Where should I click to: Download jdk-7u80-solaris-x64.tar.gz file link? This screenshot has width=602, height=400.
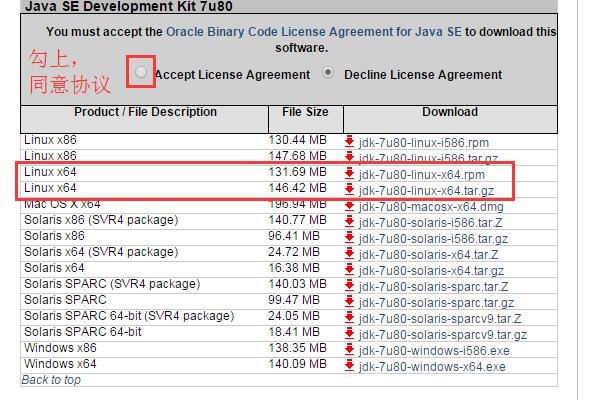[431, 271]
